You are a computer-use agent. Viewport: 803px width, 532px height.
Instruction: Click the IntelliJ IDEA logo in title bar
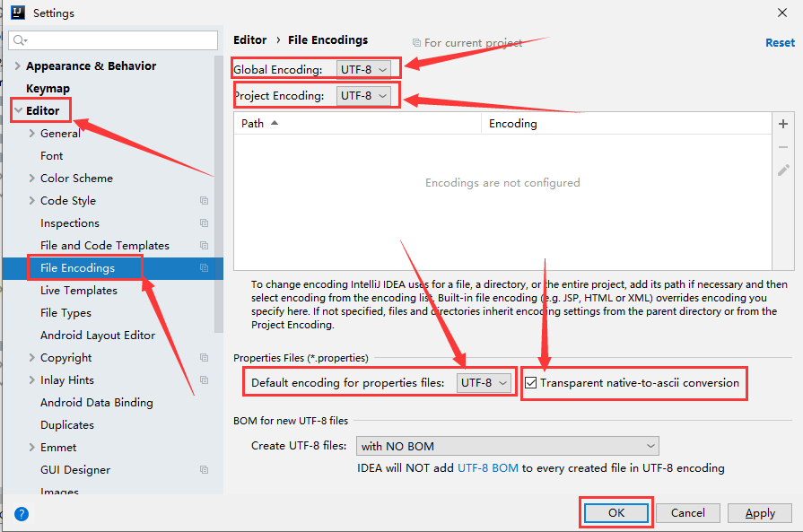pyautogui.click(x=17, y=13)
